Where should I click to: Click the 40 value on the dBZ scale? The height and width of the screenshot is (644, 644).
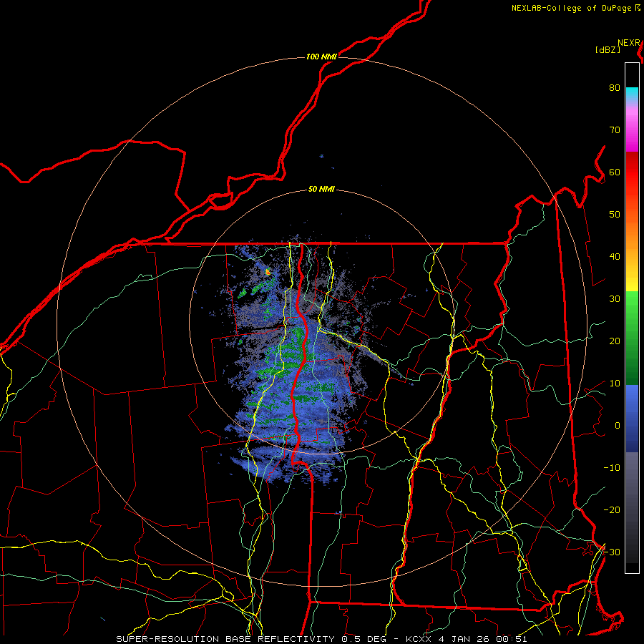pyautogui.click(x=615, y=257)
